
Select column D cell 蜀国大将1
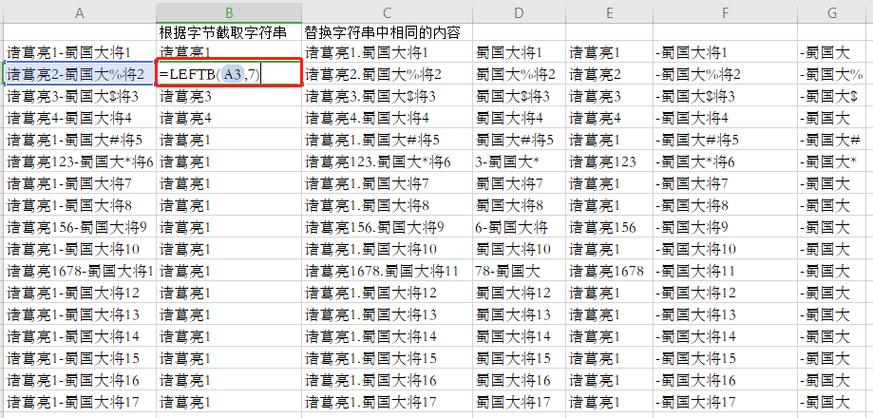(x=519, y=53)
